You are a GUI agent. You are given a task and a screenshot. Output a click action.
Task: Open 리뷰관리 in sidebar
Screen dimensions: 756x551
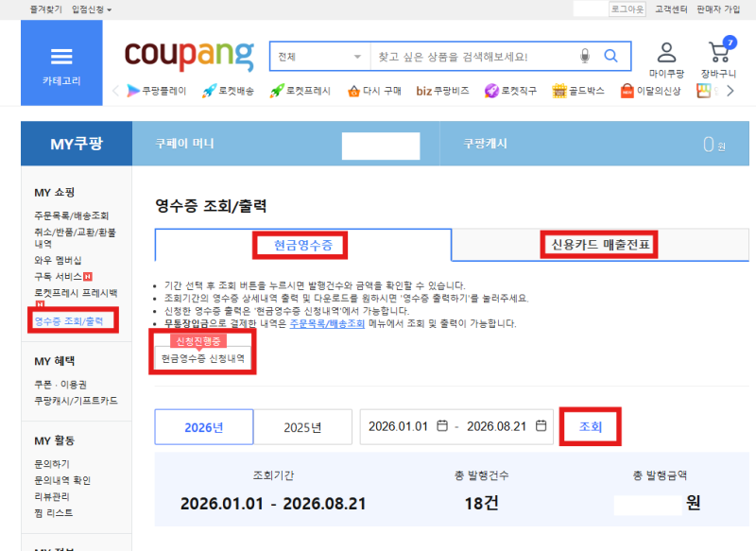tap(52, 496)
